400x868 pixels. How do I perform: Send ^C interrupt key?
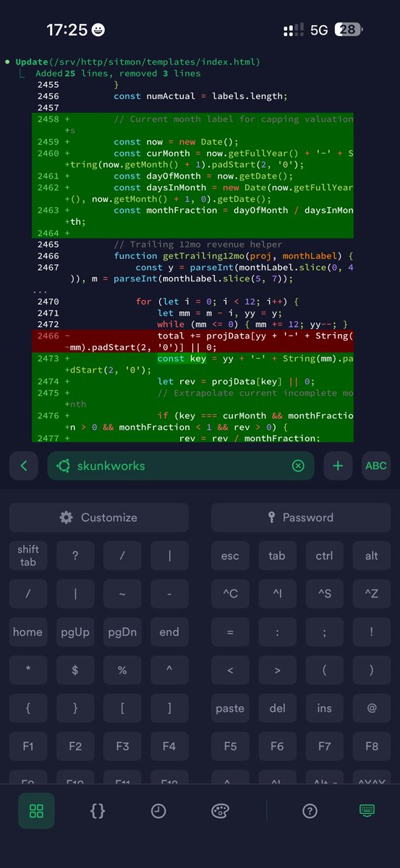230,594
